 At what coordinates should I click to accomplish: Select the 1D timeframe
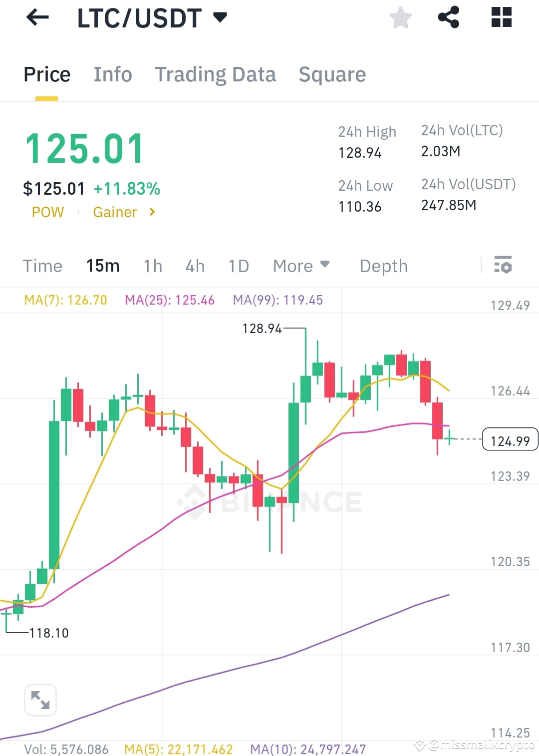238,266
